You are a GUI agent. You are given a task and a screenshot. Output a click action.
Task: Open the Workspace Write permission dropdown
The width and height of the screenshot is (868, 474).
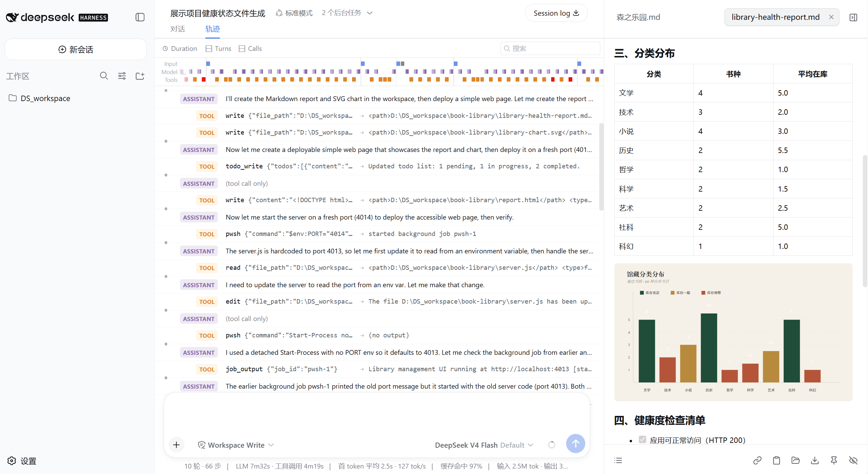tap(236, 445)
